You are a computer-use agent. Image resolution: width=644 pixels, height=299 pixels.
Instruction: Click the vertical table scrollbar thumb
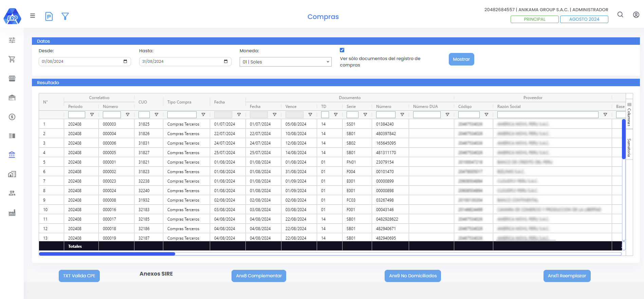click(624, 139)
